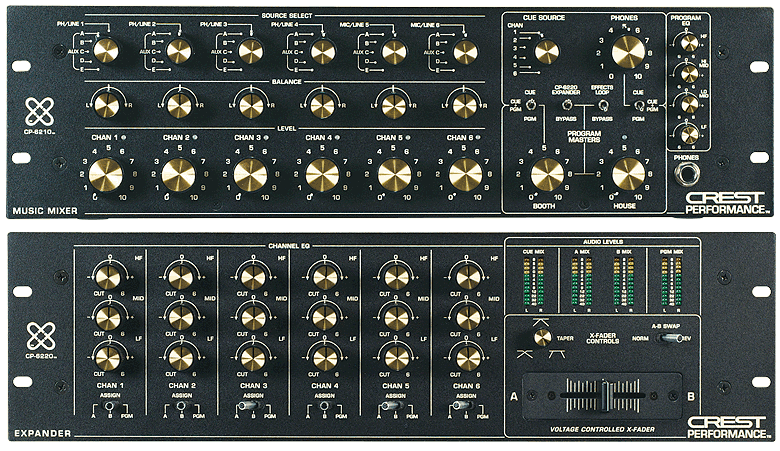The height and width of the screenshot is (451, 780).
Task: Click the CUE MIX level meter
Action: point(533,282)
